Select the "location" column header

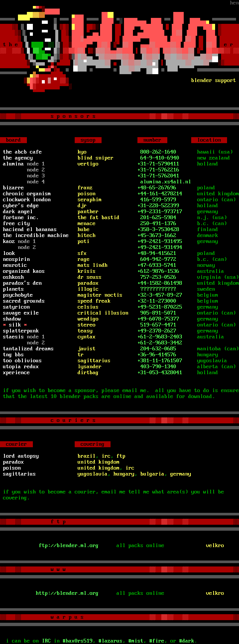pos(209,140)
